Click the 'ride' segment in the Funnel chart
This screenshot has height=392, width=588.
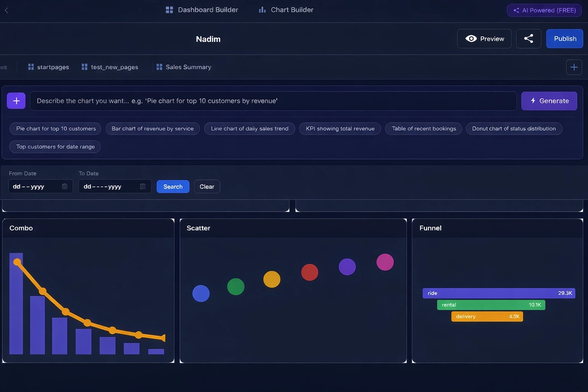click(x=498, y=293)
